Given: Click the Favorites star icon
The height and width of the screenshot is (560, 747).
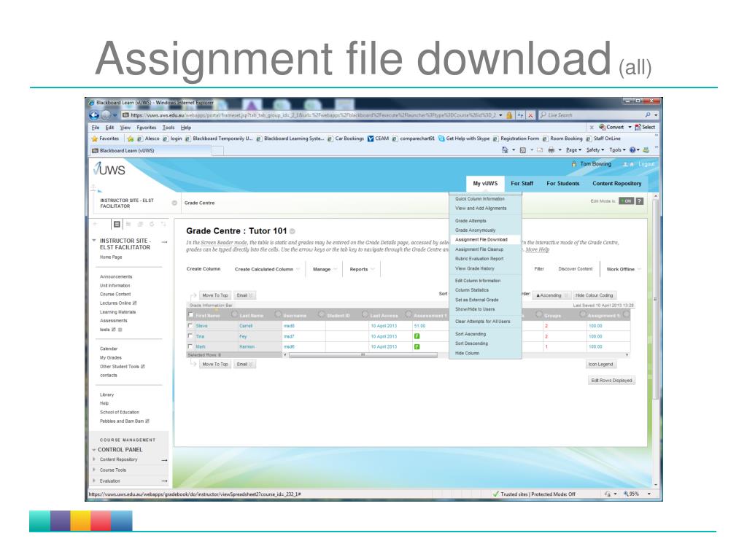Looking at the screenshot, I should tap(94, 139).
